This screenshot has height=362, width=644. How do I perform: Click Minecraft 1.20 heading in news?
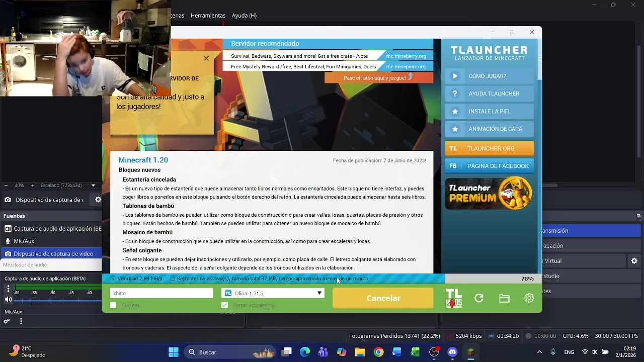143,160
